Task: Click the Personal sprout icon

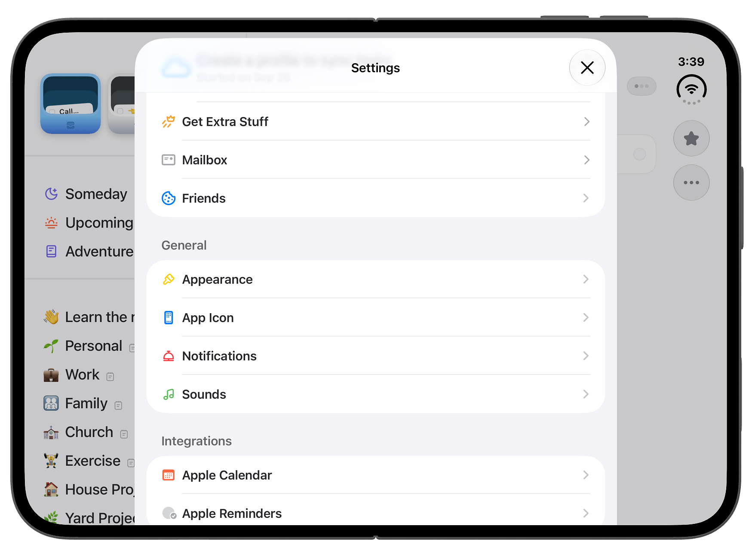Action: (51, 346)
